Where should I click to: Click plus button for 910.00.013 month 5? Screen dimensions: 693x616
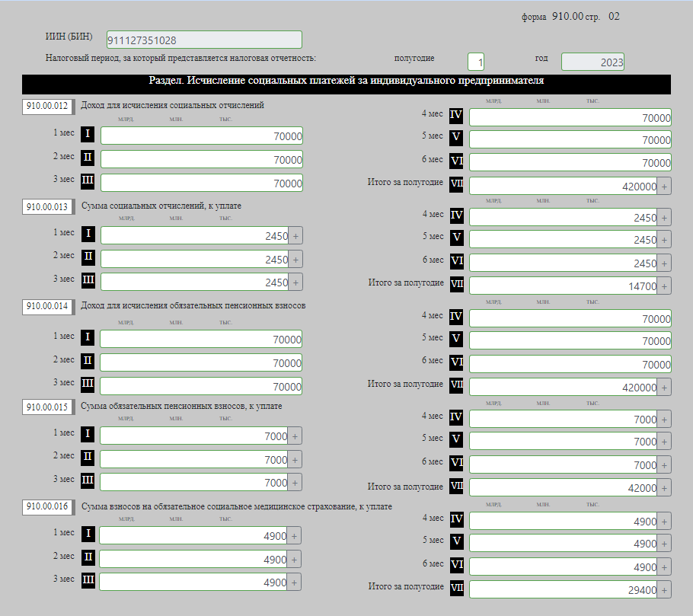pyautogui.click(x=664, y=240)
